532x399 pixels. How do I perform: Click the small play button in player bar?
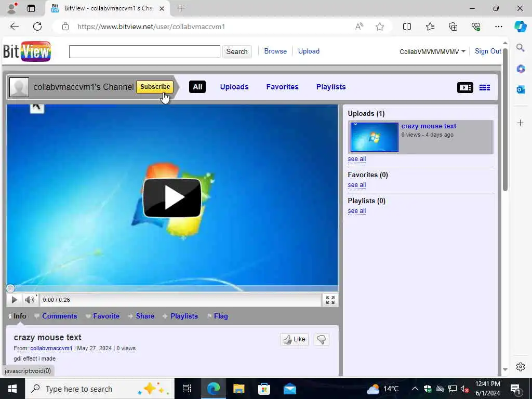[x=14, y=300]
